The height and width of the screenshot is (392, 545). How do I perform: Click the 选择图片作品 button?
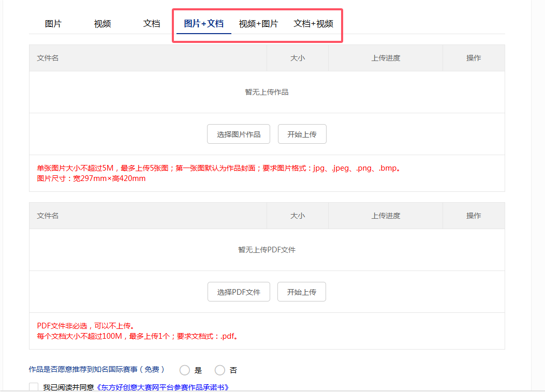[238, 133]
